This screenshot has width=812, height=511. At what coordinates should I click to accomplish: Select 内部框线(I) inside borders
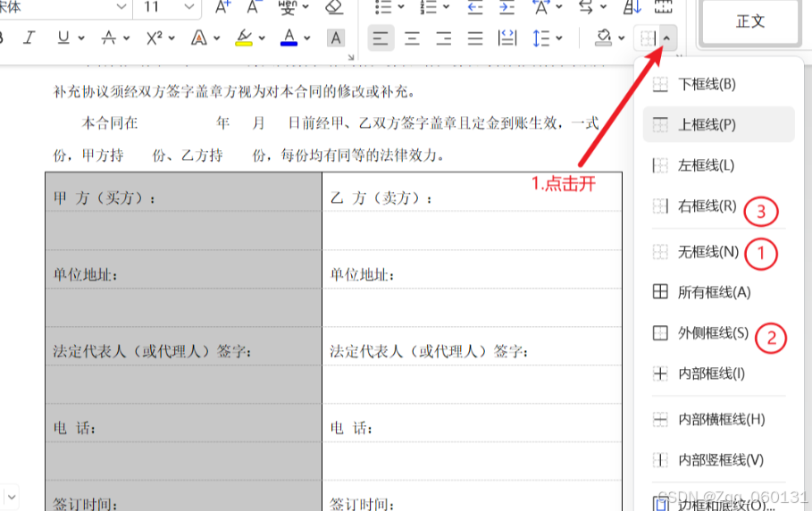pos(718,373)
